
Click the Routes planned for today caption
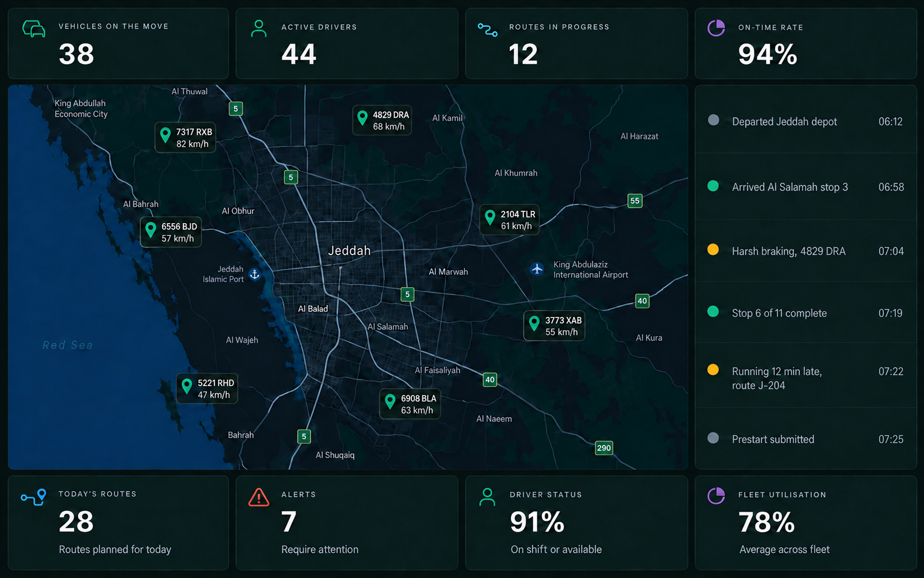point(115,549)
